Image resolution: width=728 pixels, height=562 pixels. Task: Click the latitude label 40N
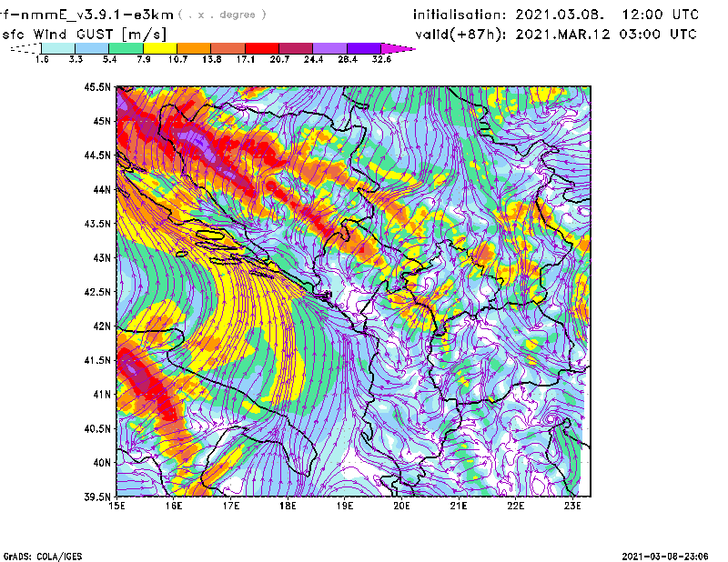102,463
